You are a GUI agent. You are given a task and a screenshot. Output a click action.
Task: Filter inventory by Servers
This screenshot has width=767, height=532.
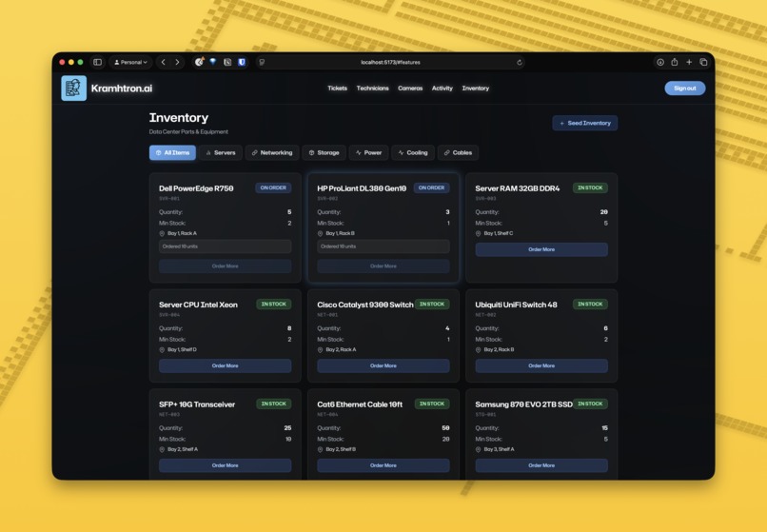click(221, 152)
